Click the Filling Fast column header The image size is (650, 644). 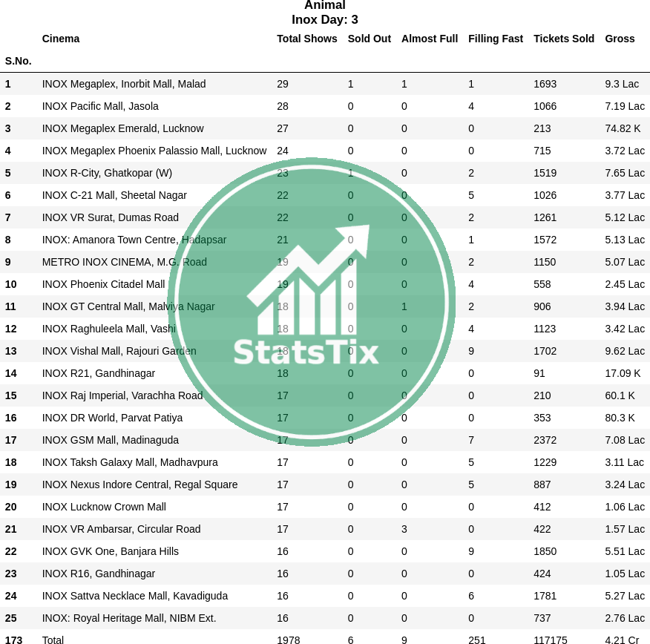[x=496, y=39]
